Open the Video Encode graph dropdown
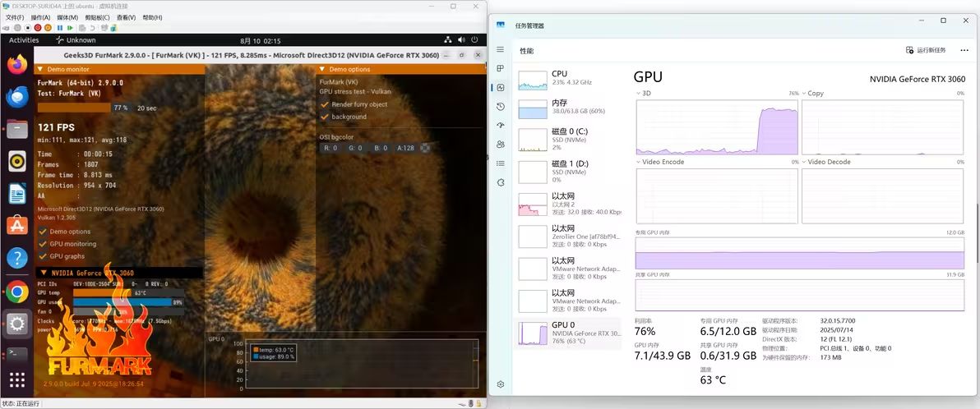Image resolution: width=980 pixels, height=409 pixels. (660, 162)
